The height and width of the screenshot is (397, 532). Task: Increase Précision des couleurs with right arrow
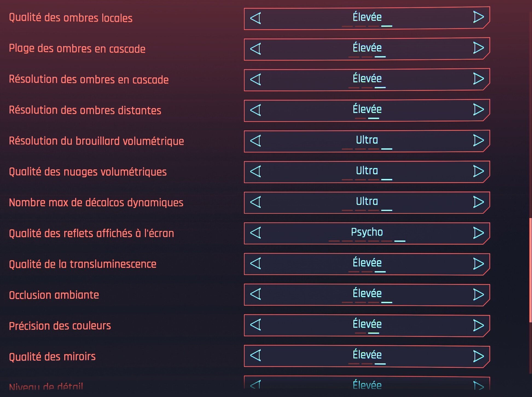click(x=478, y=325)
